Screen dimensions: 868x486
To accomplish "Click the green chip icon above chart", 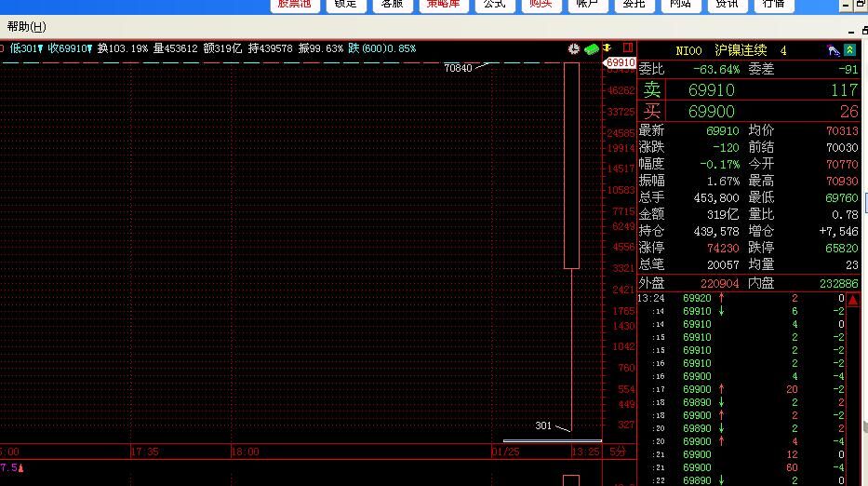I will pyautogui.click(x=591, y=48).
